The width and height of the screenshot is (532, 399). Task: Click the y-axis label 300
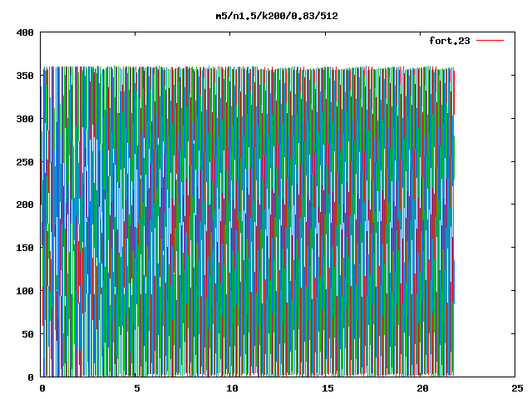25,119
